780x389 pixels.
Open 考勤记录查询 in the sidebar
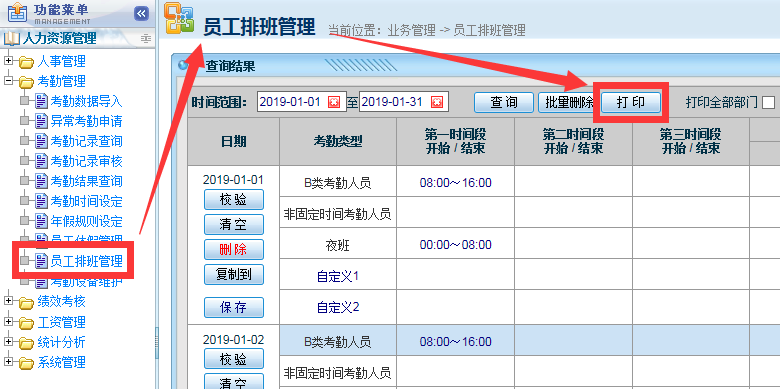coord(86,141)
